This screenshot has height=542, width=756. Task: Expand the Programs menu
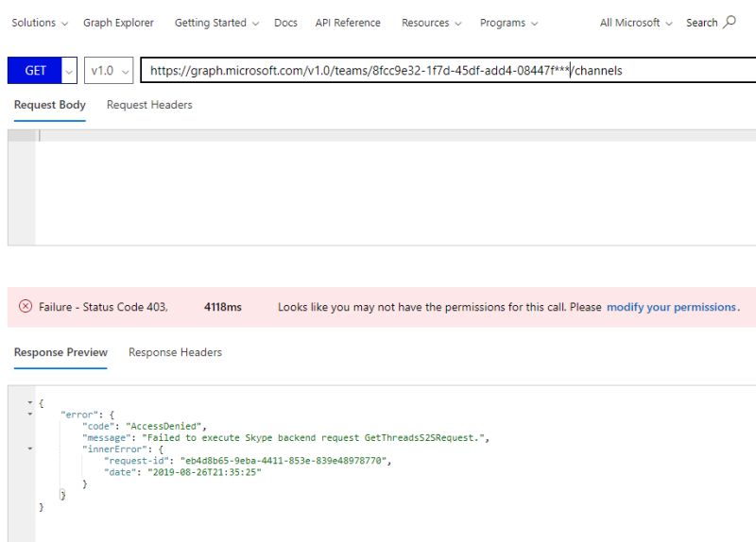(x=508, y=23)
